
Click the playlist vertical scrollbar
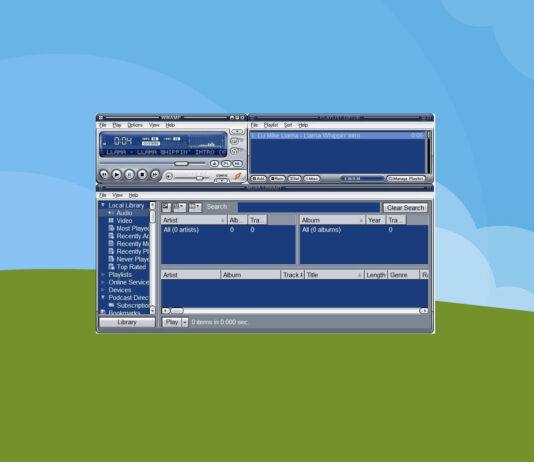click(428, 153)
